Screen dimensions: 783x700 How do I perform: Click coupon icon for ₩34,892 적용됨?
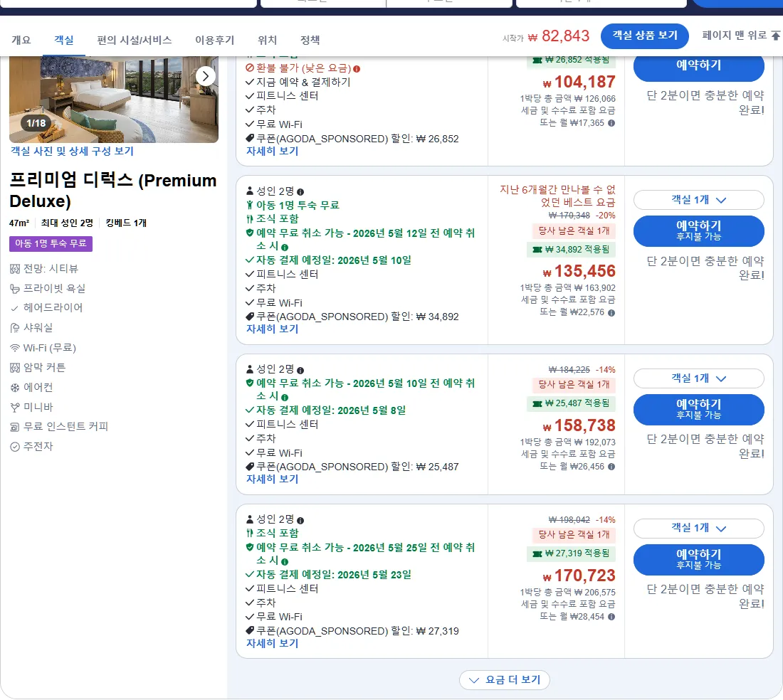pos(537,250)
